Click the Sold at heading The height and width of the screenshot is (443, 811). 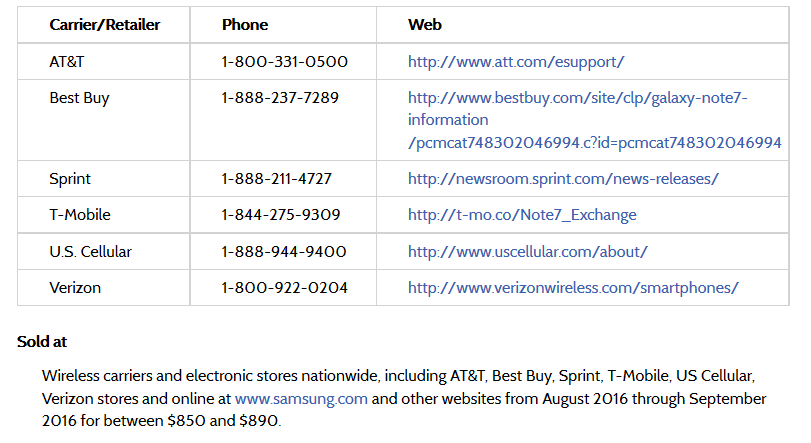point(42,342)
